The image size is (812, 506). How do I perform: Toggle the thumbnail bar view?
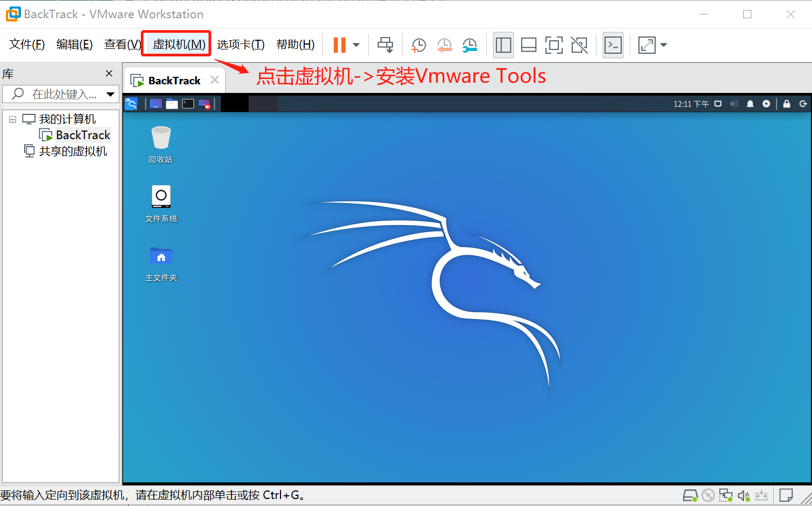coord(529,45)
